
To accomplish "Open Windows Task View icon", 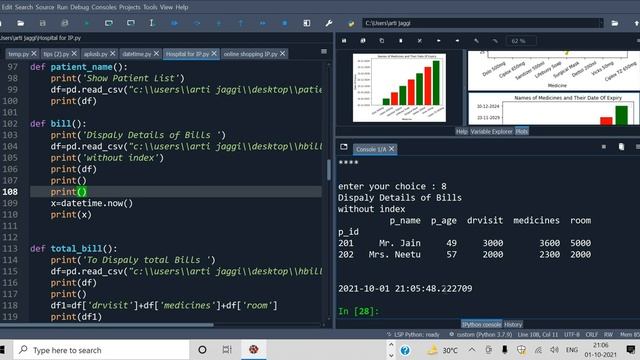I will pos(227,350).
